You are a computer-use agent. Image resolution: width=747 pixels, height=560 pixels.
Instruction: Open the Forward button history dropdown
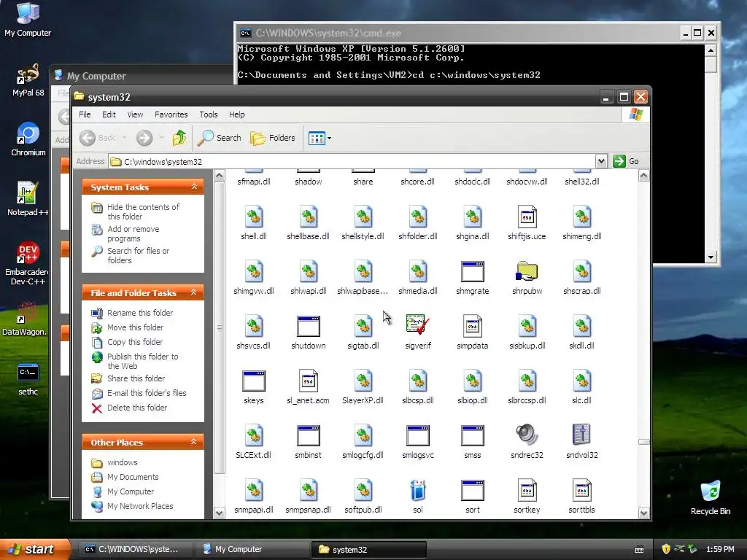click(x=161, y=138)
